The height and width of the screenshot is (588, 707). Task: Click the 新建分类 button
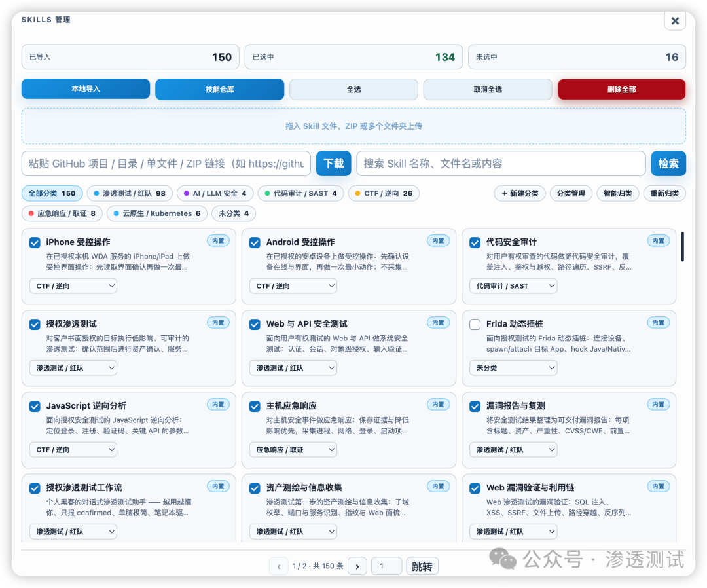[x=520, y=193]
